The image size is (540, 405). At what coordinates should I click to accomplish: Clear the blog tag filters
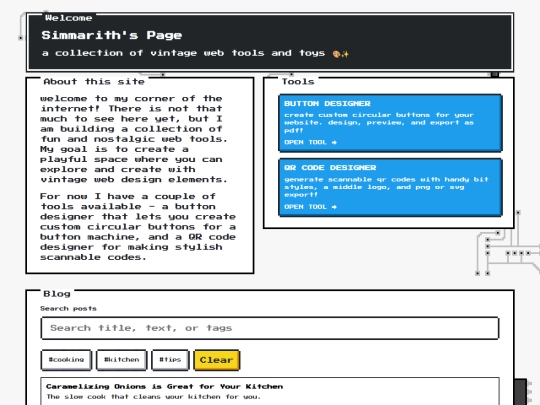pos(217,360)
